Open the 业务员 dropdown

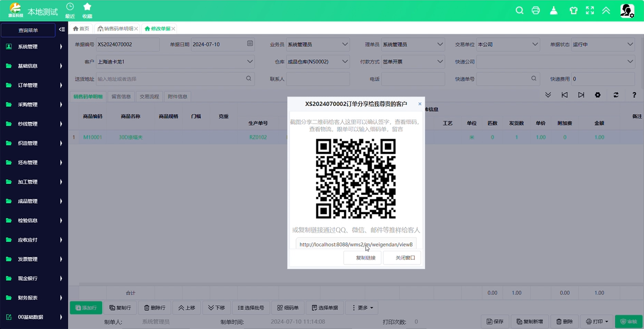(318, 44)
